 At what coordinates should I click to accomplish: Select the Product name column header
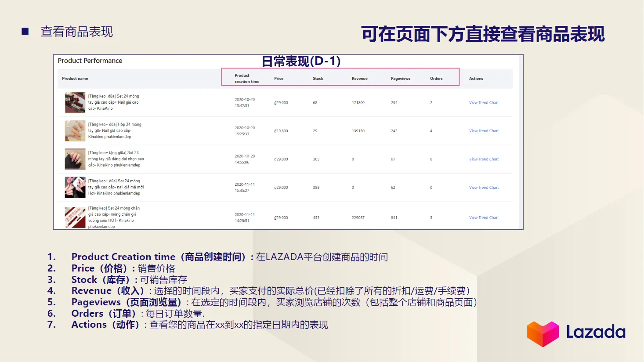75,78
